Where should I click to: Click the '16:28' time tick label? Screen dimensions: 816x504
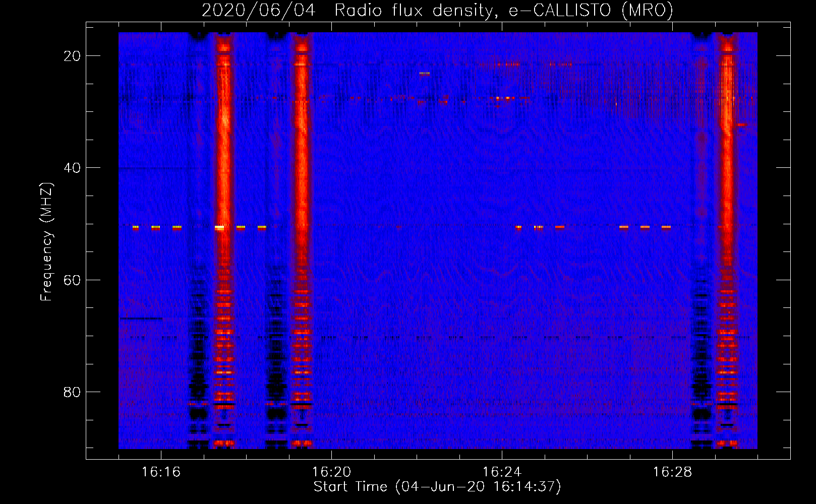(672, 472)
